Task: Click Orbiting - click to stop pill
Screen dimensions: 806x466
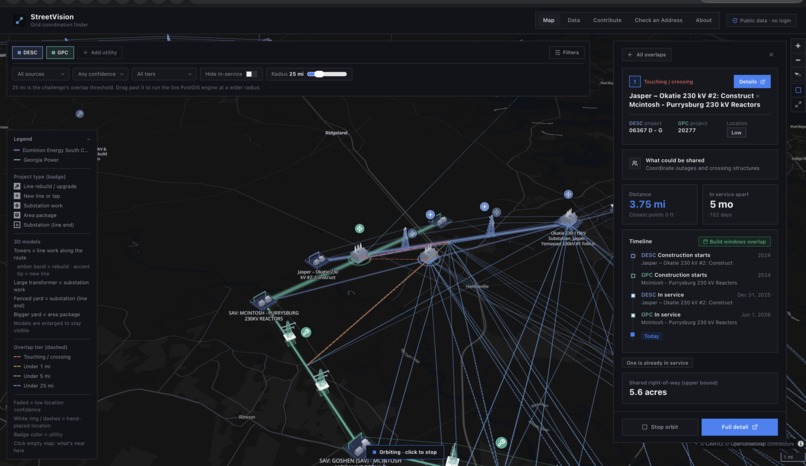Action: point(405,452)
